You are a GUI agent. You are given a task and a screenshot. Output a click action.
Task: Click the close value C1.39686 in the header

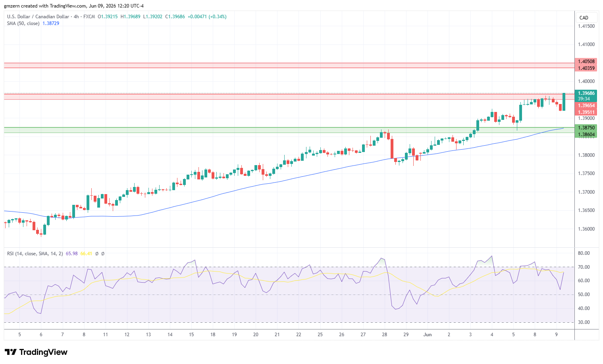point(175,17)
